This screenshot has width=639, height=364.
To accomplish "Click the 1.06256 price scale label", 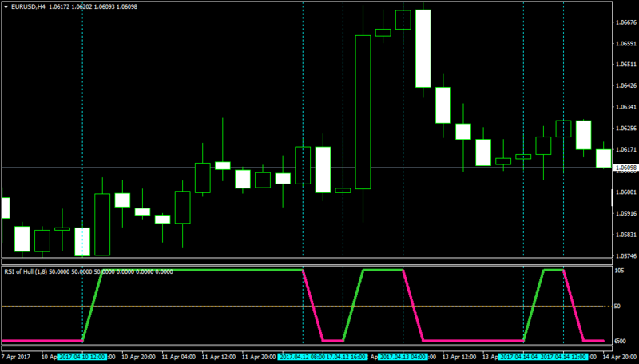I will point(627,129).
